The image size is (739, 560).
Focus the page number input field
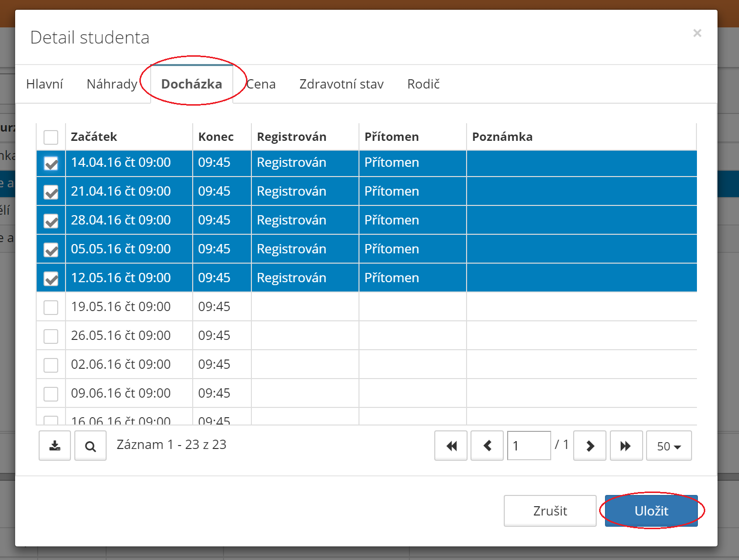pos(529,446)
